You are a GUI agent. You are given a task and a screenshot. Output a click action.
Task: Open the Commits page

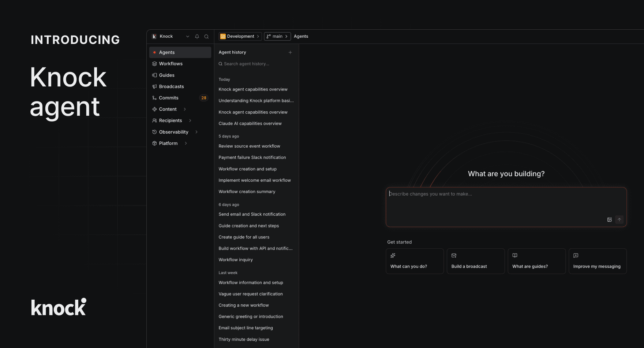[x=169, y=98]
